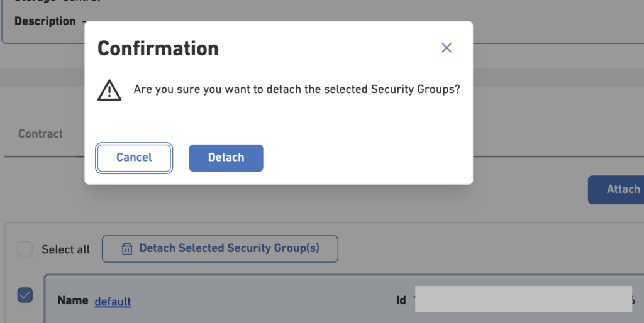
Task: Close the Confirmation dialog with the X
Action: [x=447, y=48]
